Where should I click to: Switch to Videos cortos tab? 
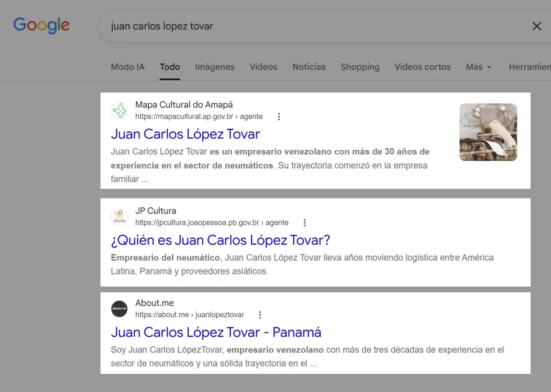pos(423,67)
